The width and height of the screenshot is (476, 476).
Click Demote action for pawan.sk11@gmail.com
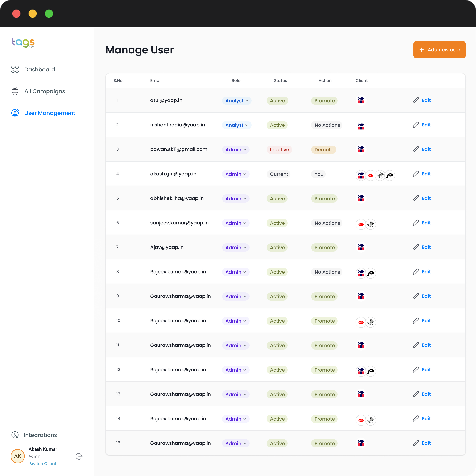point(324,150)
